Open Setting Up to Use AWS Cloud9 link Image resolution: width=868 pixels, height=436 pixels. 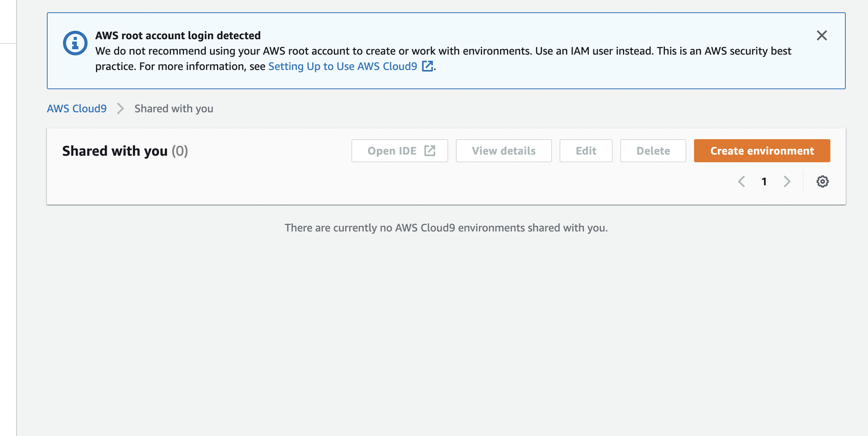click(342, 66)
